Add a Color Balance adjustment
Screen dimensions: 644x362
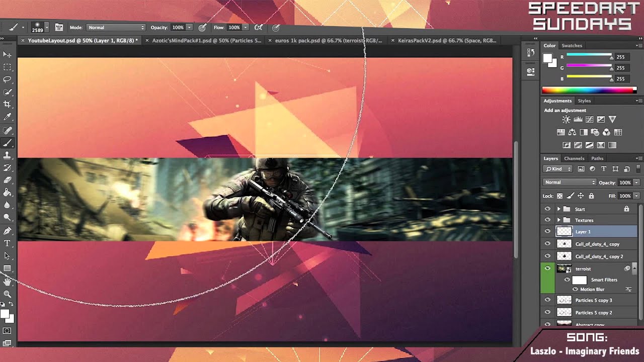(x=572, y=132)
